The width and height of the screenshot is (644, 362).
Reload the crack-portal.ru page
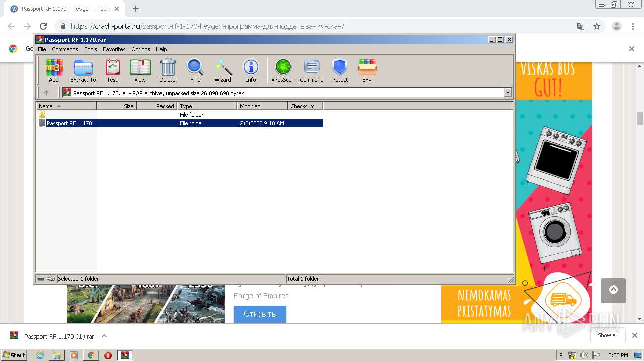tap(43, 26)
